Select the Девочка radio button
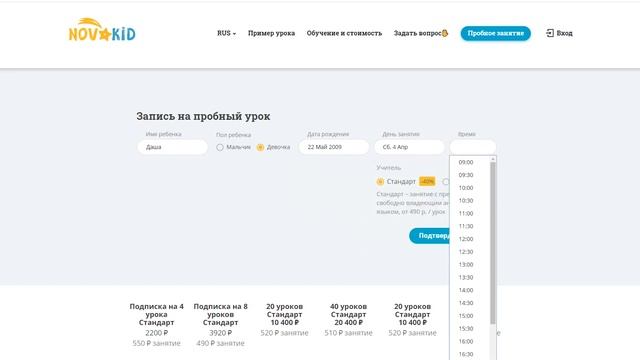Image resolution: width=640 pixels, height=360 pixels. tap(260, 147)
